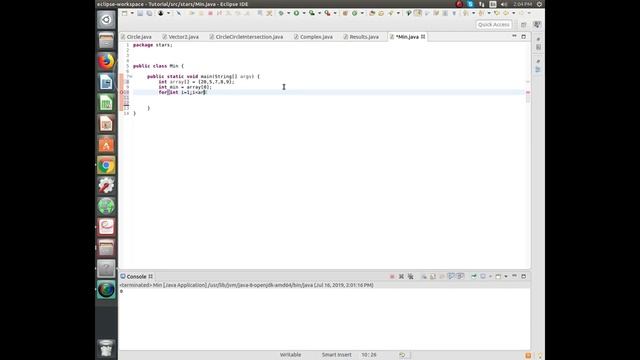Switch to the Vector2.java tab

tap(184, 37)
